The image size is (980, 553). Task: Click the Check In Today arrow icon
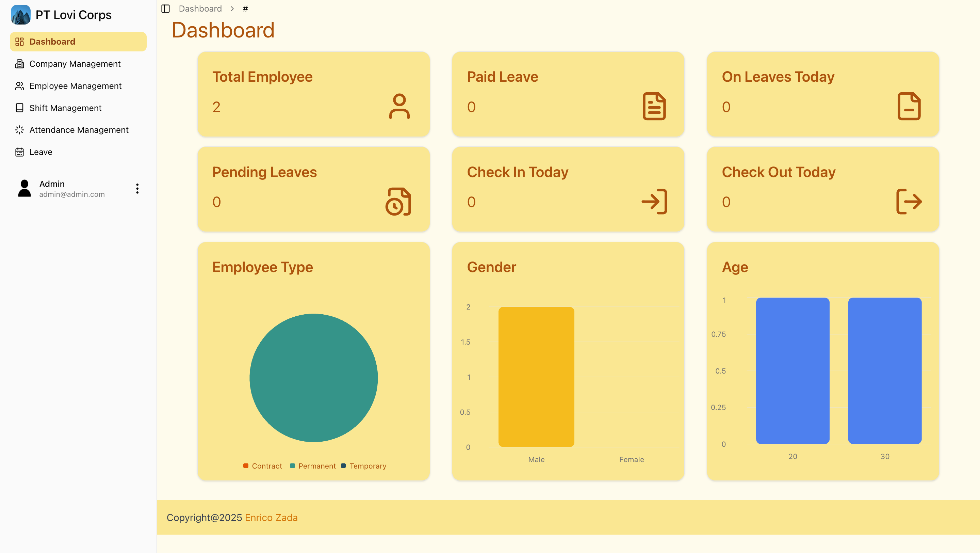click(x=654, y=201)
